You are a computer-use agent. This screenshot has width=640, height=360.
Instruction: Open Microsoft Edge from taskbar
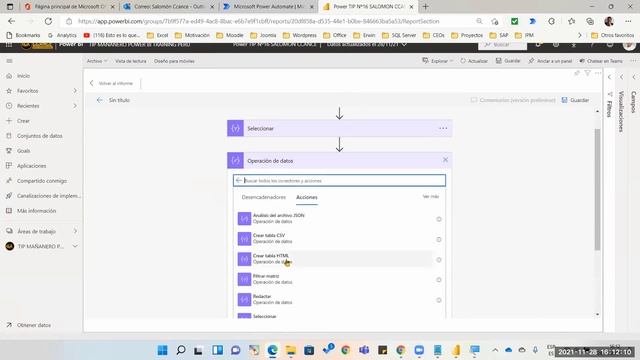tap(272, 350)
